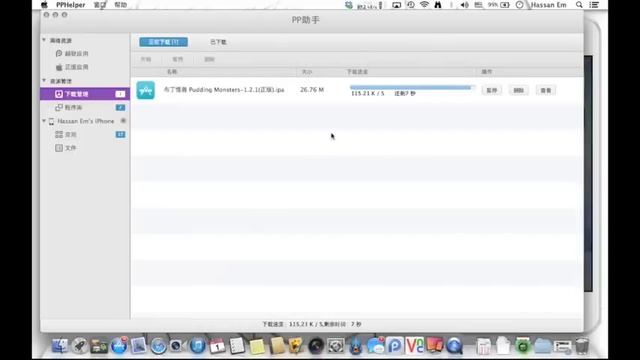Open the PPHelper menu
Viewport: 640px width, 360px height.
(x=71, y=5)
